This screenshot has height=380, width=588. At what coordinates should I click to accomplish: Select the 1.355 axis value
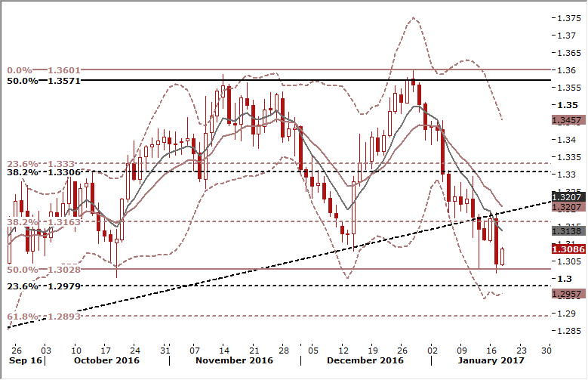click(x=568, y=88)
